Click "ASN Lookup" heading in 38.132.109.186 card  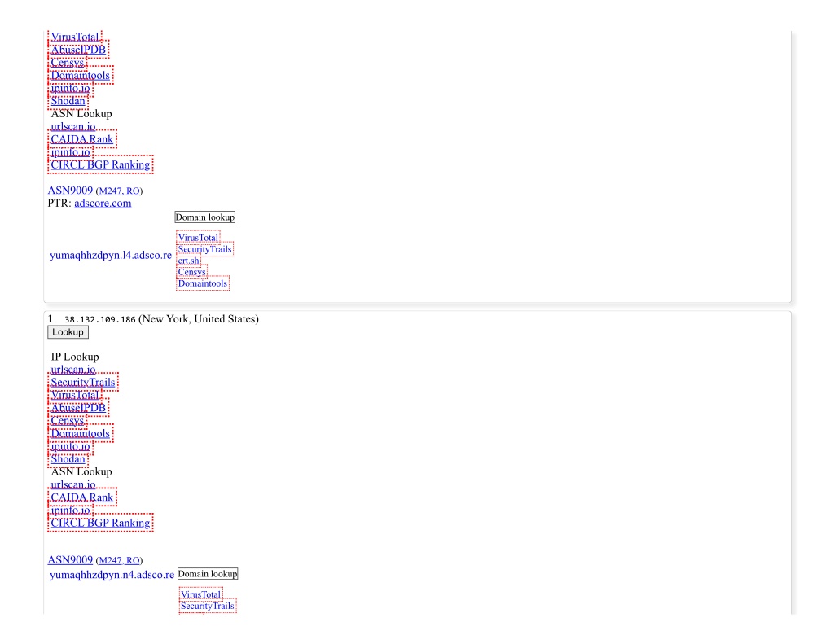(x=81, y=471)
